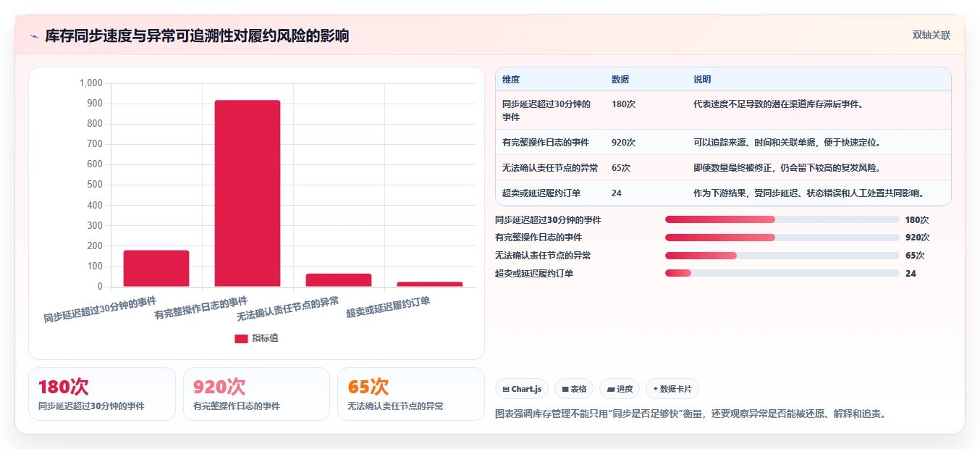Click the 双轴关联 label
Screen dimensions: 980x449
point(931,35)
